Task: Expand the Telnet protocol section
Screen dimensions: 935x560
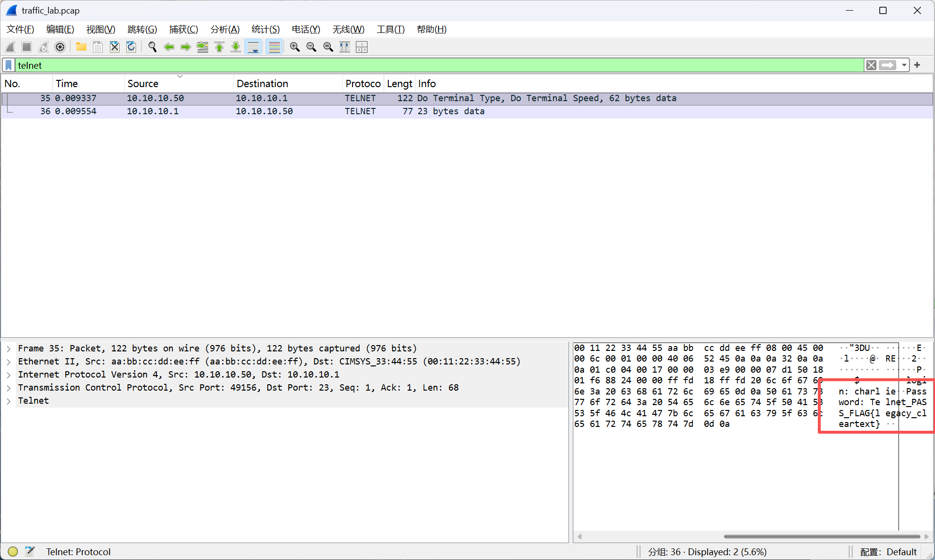Action: [9, 401]
